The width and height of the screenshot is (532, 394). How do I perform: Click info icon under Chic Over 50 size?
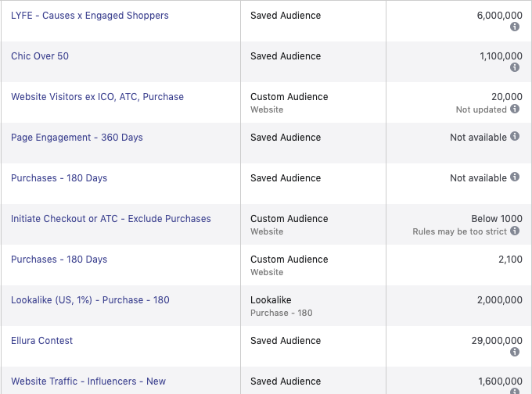(515, 67)
